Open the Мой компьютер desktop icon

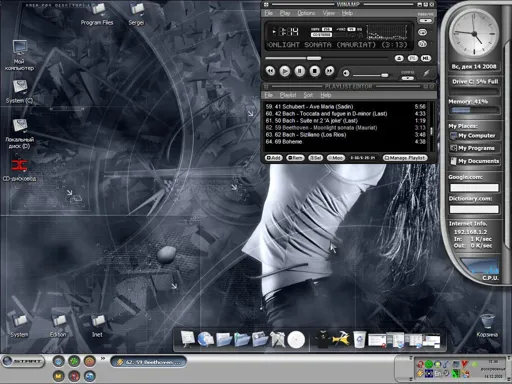click(19, 55)
